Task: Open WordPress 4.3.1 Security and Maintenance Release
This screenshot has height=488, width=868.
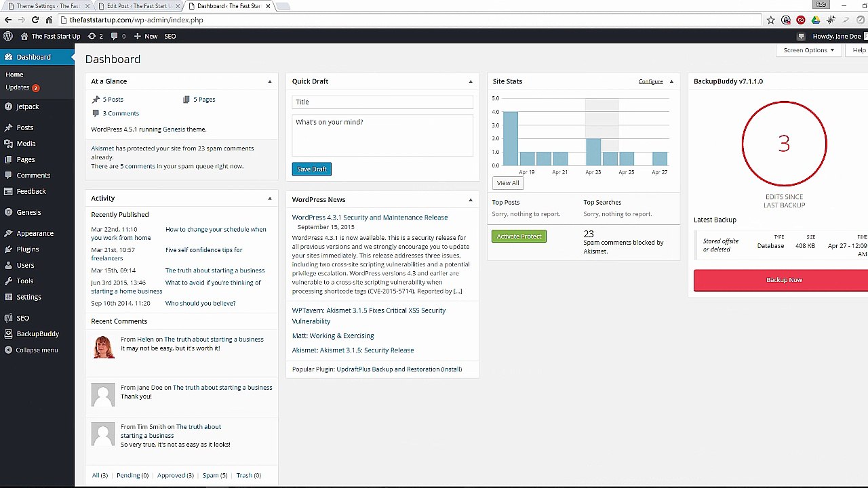Action: coord(370,218)
